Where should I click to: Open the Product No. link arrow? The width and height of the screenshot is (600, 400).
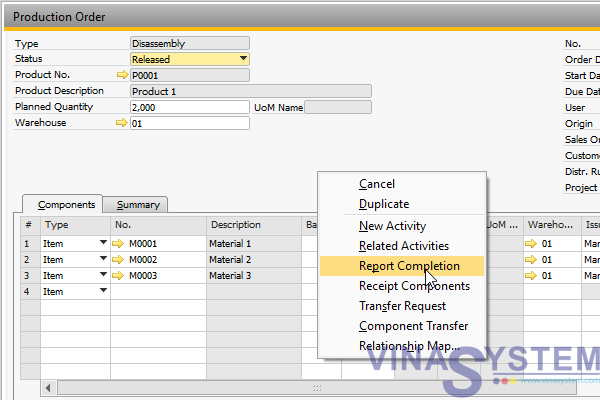[122, 75]
